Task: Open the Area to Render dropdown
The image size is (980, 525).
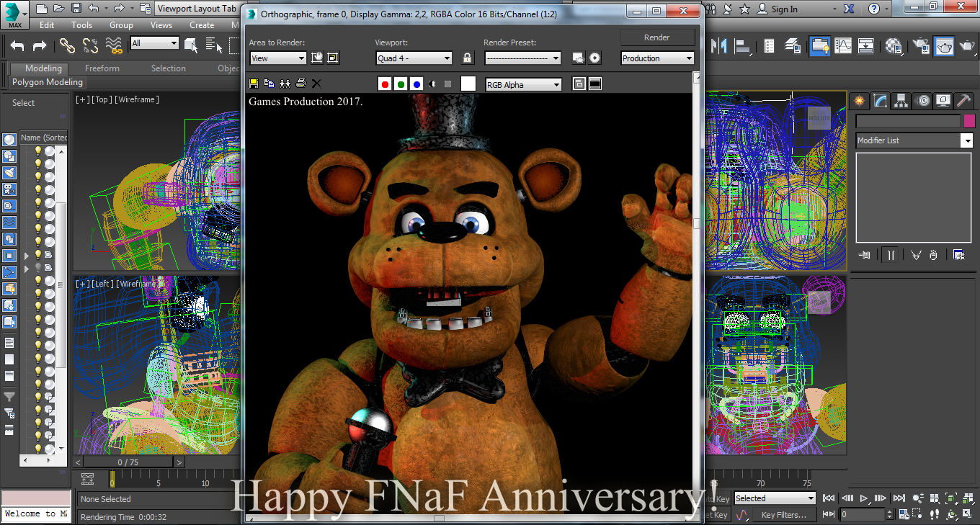Action: pyautogui.click(x=278, y=58)
